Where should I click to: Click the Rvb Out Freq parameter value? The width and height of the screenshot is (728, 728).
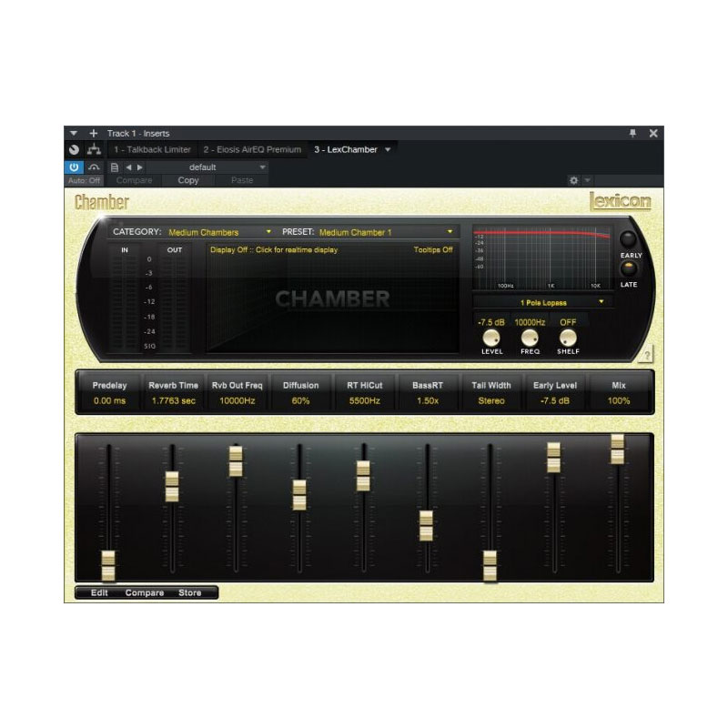[238, 400]
